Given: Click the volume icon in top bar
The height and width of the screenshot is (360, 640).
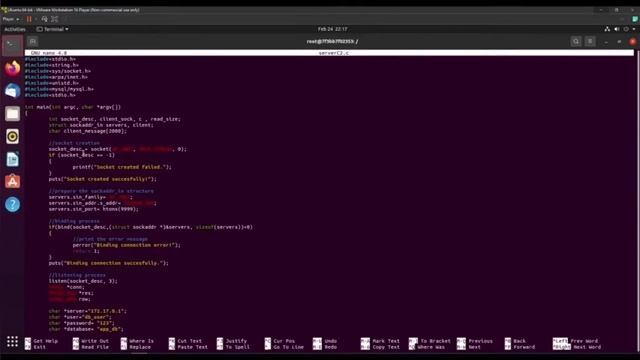Looking at the screenshot, I should (617, 29).
